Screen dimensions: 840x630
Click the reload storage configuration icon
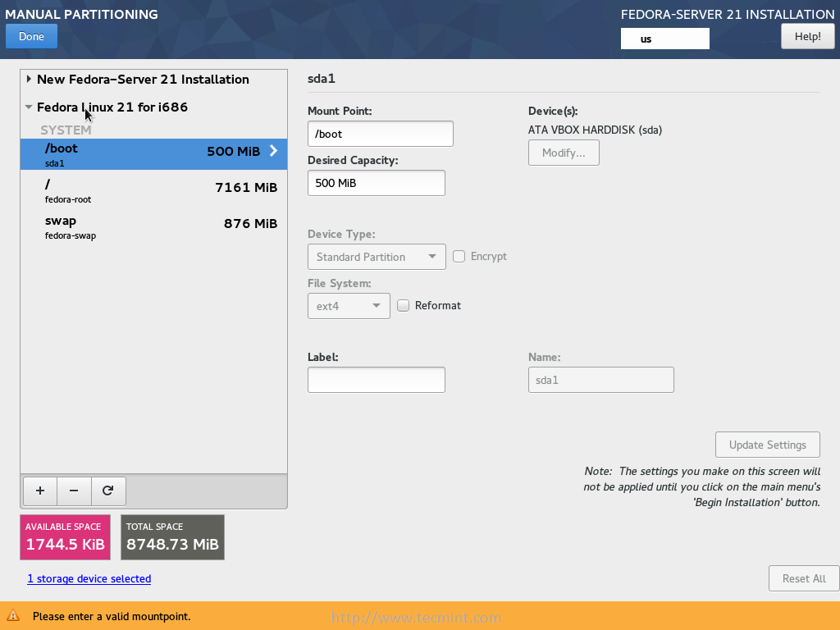click(108, 491)
